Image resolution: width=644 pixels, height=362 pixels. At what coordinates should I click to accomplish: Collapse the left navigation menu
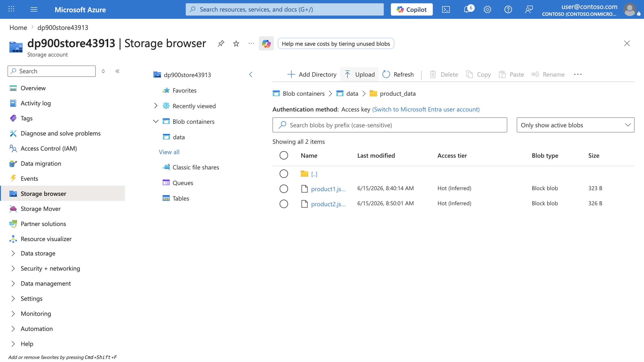pyautogui.click(x=117, y=71)
